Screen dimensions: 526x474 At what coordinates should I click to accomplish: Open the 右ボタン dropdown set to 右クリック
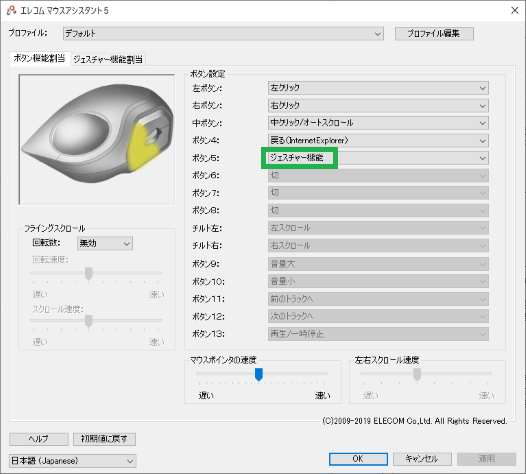(x=378, y=106)
